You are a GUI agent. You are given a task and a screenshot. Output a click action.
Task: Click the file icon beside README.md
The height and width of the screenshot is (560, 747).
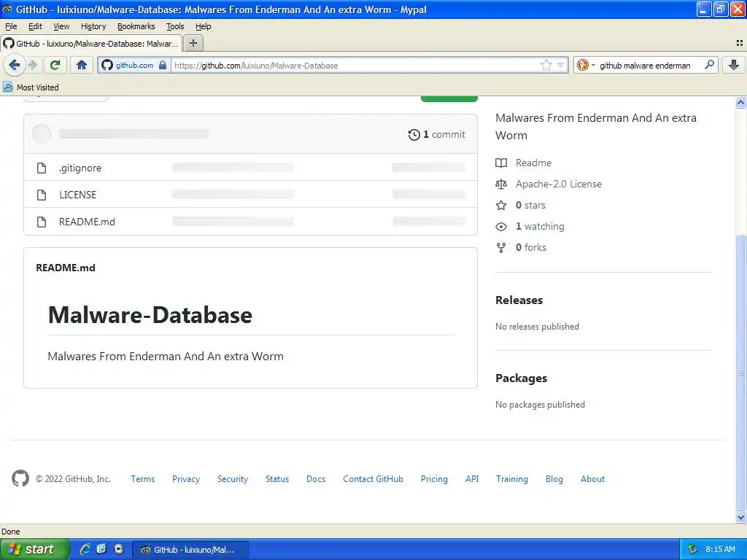(42, 222)
